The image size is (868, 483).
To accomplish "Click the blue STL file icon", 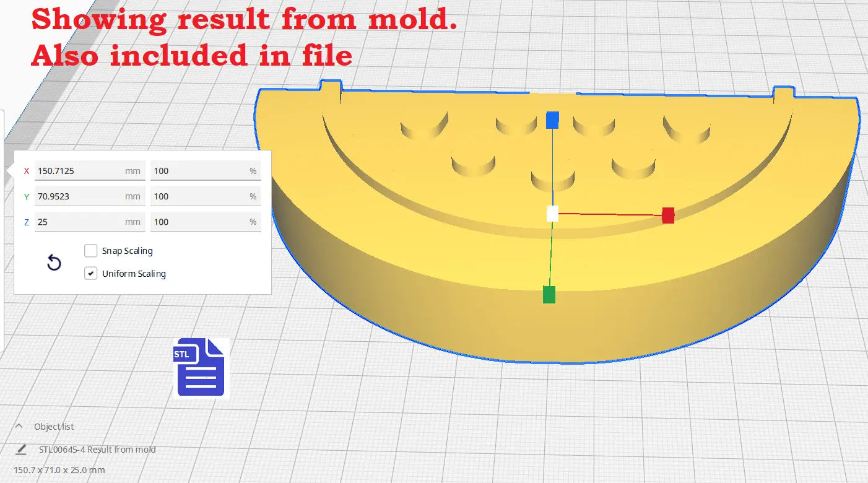I will pyautogui.click(x=201, y=367).
